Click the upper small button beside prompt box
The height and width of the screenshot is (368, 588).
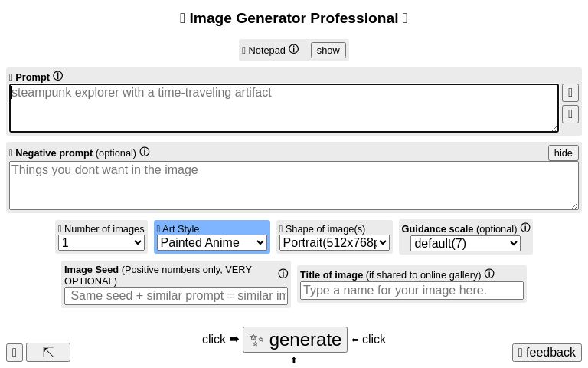570,93
